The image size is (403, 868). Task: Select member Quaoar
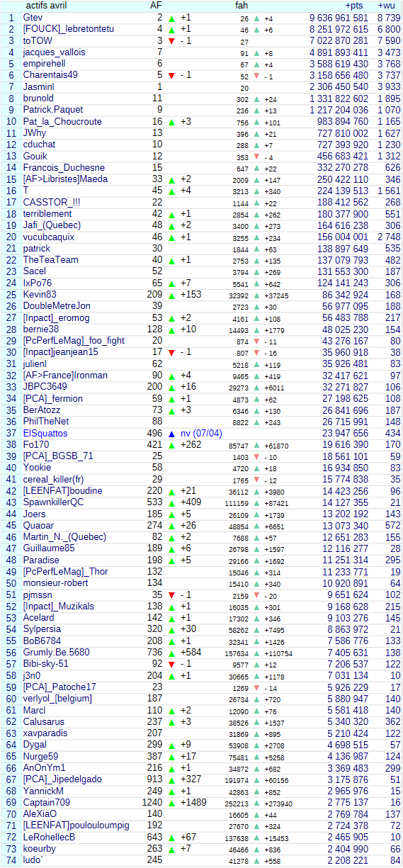[x=38, y=525]
